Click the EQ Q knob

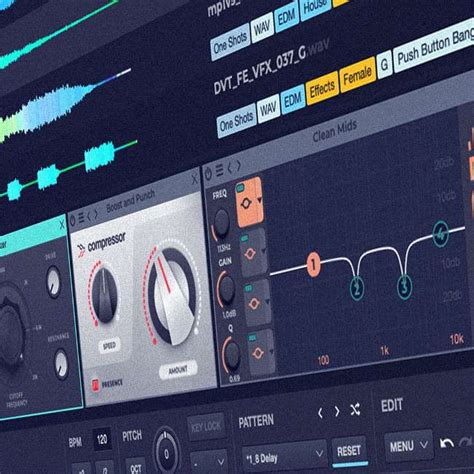click(232, 355)
